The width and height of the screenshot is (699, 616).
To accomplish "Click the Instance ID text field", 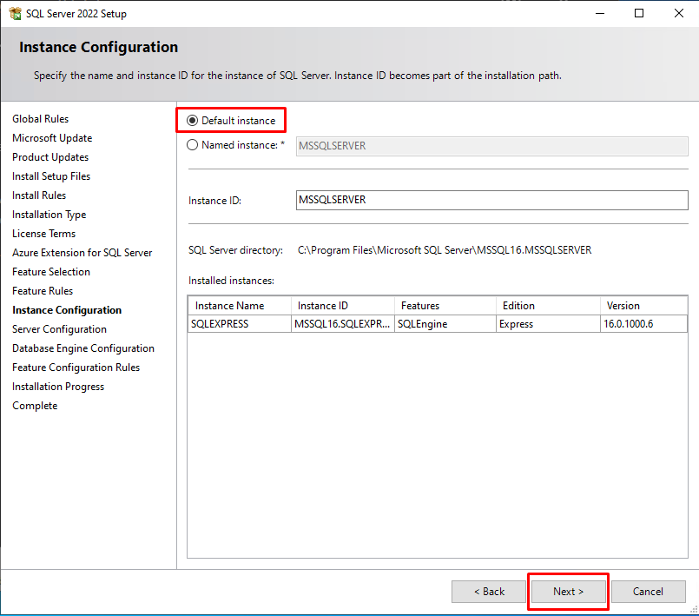I will 491,200.
